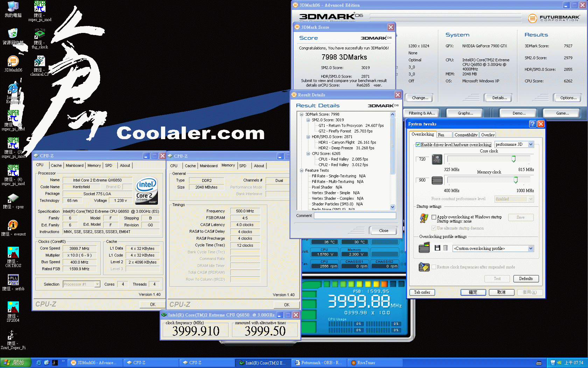588x368 pixels.
Task: Click the Core clock slider thumb
Action: [x=513, y=159]
